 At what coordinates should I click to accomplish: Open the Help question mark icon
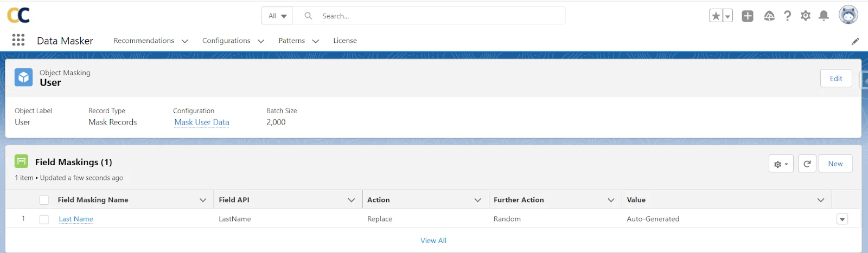(787, 16)
